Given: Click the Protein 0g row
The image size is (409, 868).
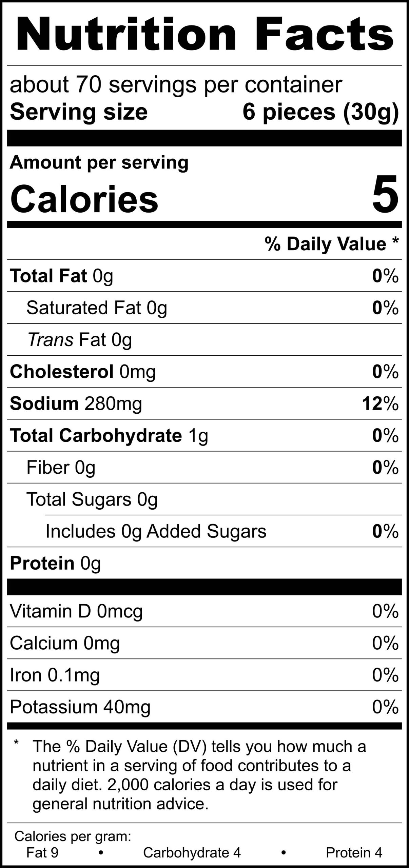Looking at the screenshot, I should [x=55, y=563].
